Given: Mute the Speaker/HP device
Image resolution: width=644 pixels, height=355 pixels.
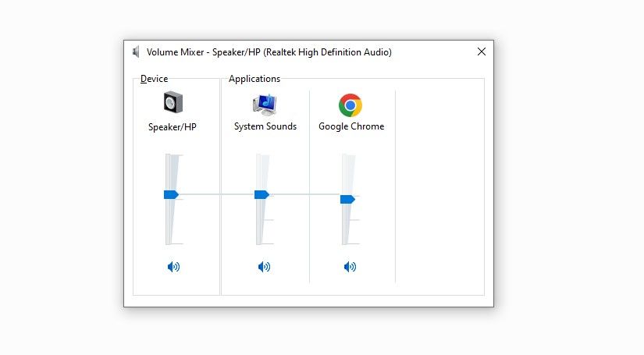Looking at the screenshot, I should click(x=173, y=267).
